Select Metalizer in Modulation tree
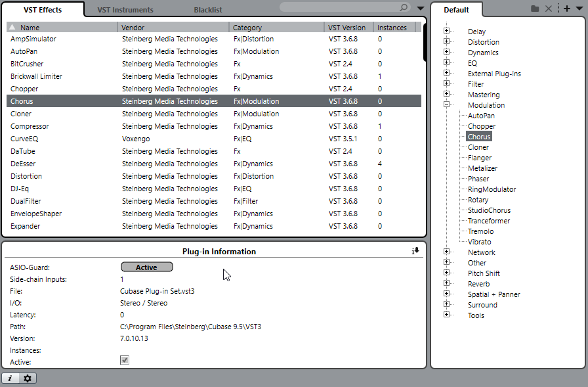This screenshot has height=387, width=588. click(482, 169)
